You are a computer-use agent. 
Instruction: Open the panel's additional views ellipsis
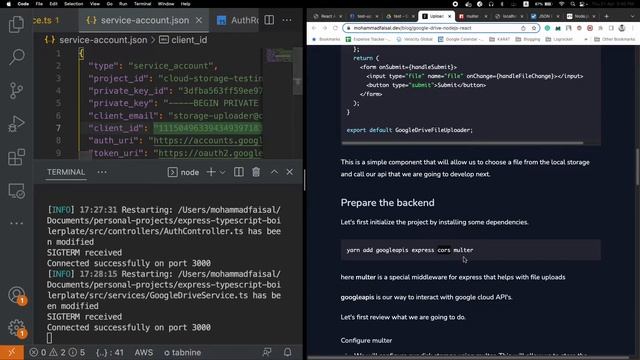[102, 172]
